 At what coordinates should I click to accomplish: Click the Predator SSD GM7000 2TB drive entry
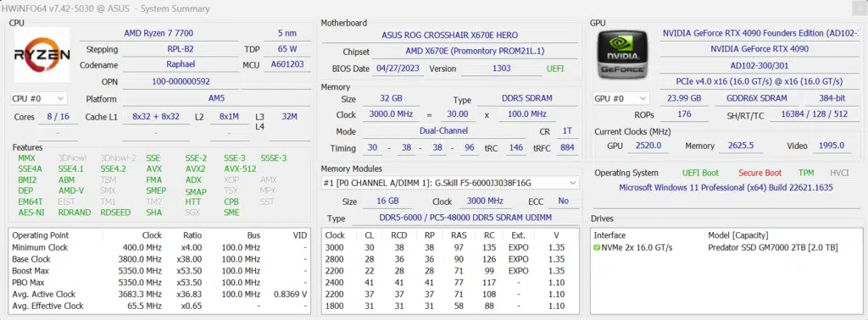click(x=773, y=247)
